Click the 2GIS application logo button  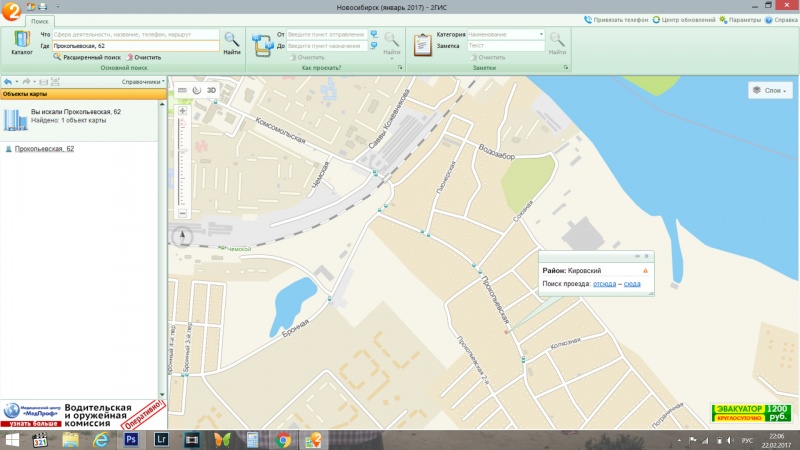point(11,10)
